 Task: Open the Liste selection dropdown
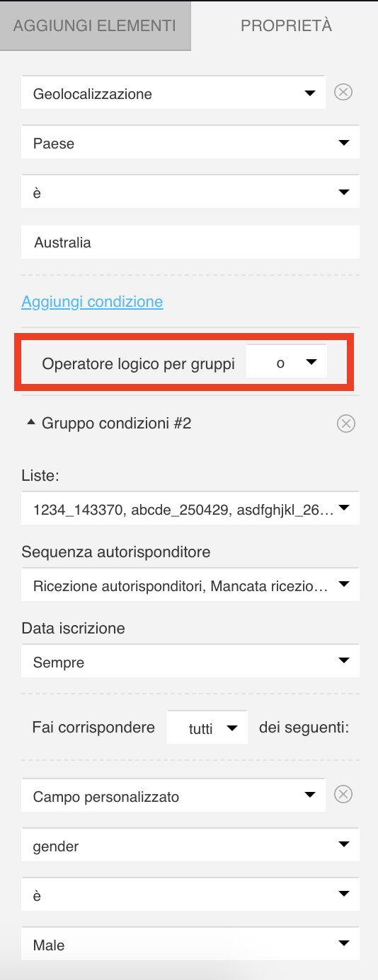(x=190, y=508)
